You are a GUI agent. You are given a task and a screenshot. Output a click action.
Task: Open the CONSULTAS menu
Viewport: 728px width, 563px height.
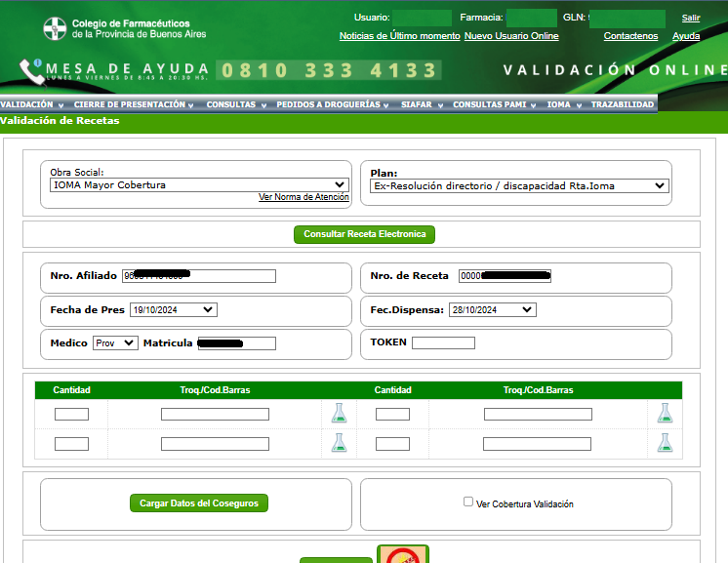tap(236, 105)
